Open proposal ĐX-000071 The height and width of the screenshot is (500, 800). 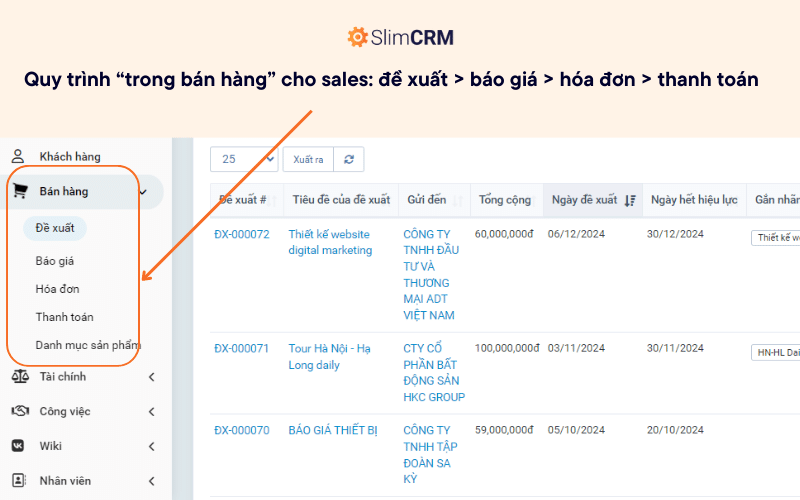tap(241, 348)
